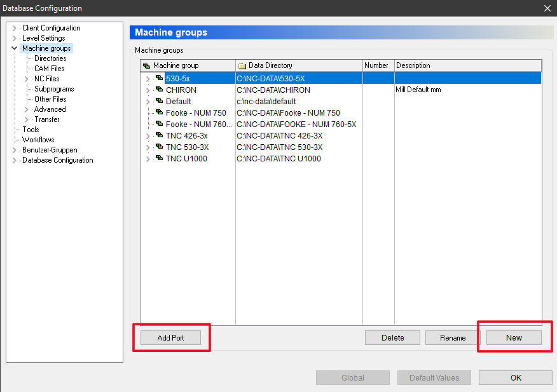
Task: Click the TNC U1000 group icon
Action: [160, 158]
